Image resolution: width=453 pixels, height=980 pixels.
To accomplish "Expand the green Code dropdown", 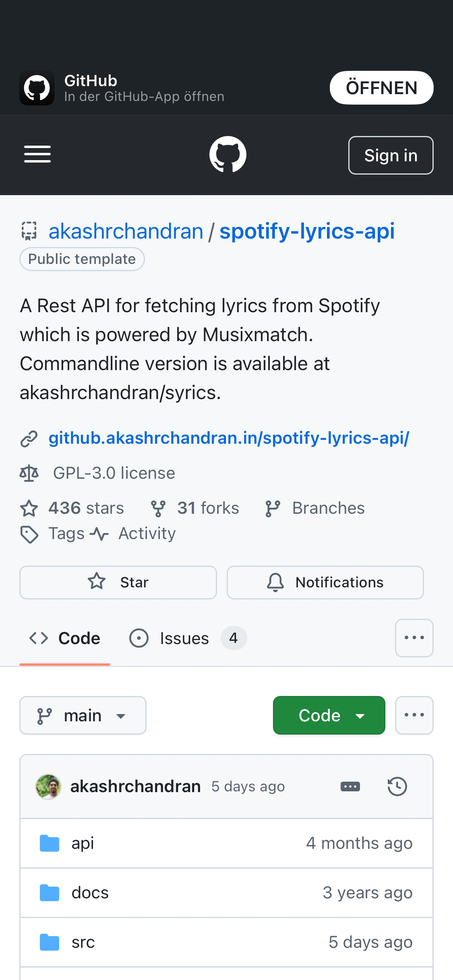I will pos(329,715).
